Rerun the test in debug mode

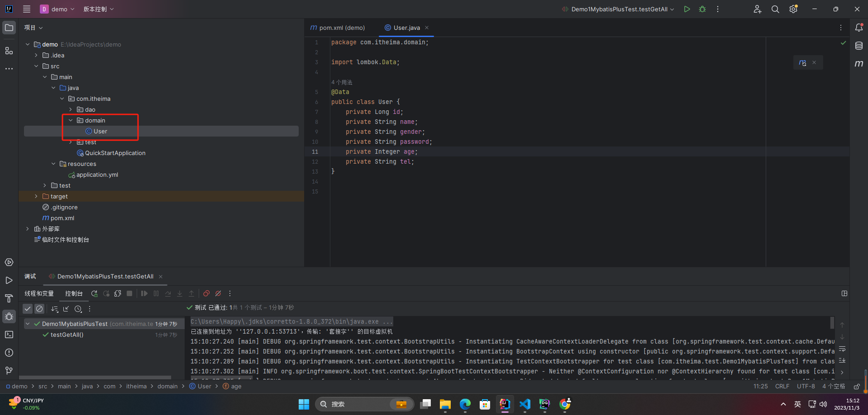click(94, 293)
